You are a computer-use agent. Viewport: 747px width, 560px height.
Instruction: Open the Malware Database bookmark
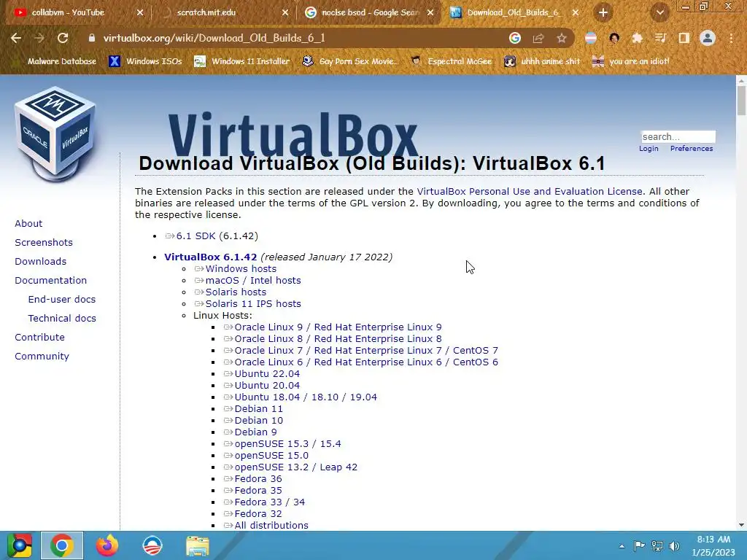(x=62, y=61)
